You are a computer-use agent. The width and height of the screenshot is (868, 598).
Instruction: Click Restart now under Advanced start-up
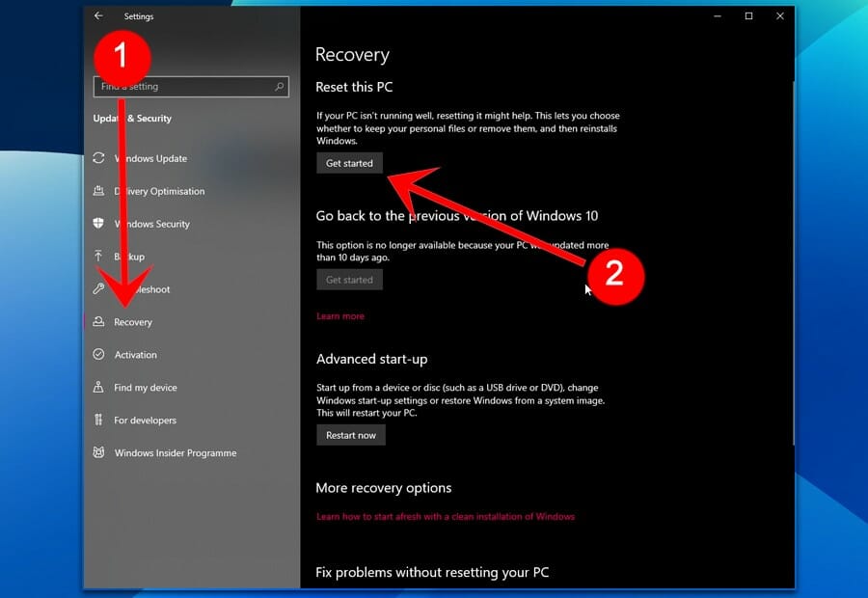click(351, 435)
